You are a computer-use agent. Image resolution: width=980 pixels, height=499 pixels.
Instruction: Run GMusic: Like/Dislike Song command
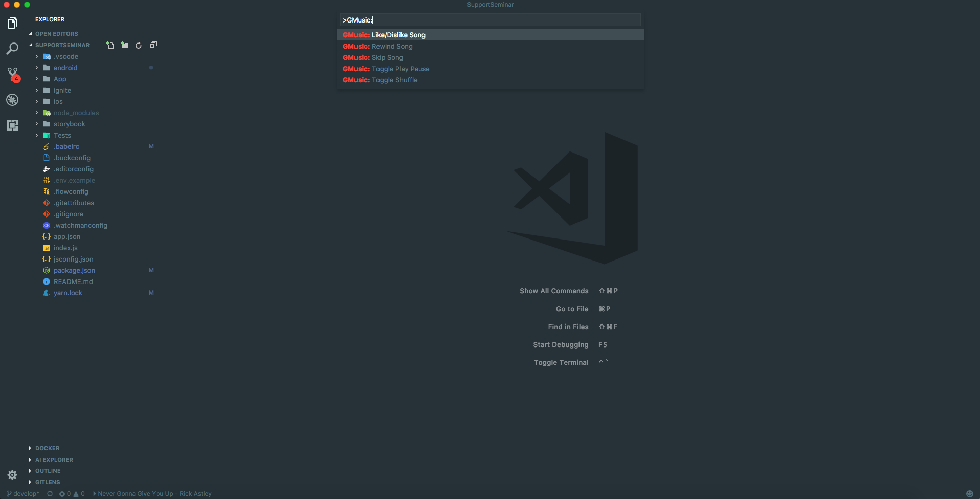(x=490, y=35)
